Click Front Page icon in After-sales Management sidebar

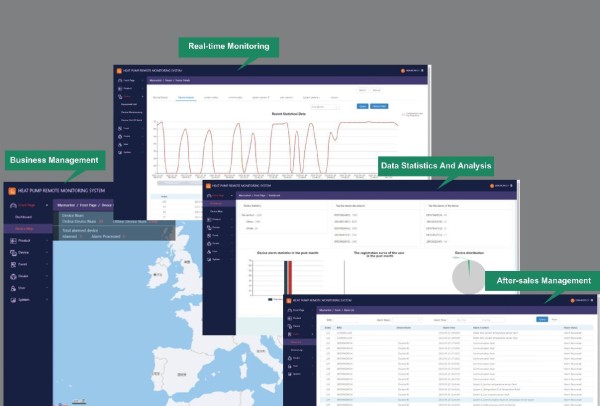point(290,310)
